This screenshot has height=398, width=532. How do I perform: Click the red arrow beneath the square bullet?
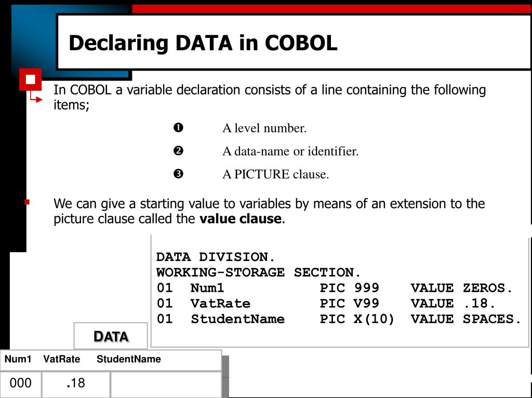[36, 98]
